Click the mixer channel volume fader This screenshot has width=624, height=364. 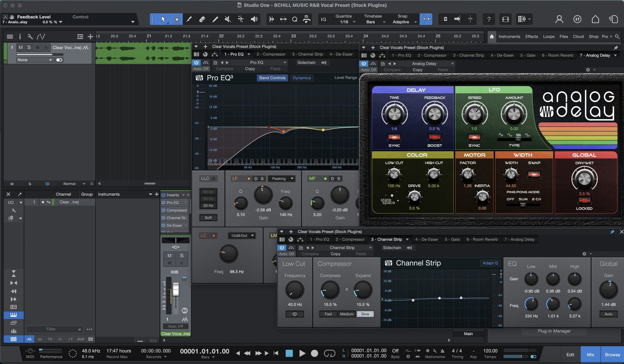tap(176, 290)
